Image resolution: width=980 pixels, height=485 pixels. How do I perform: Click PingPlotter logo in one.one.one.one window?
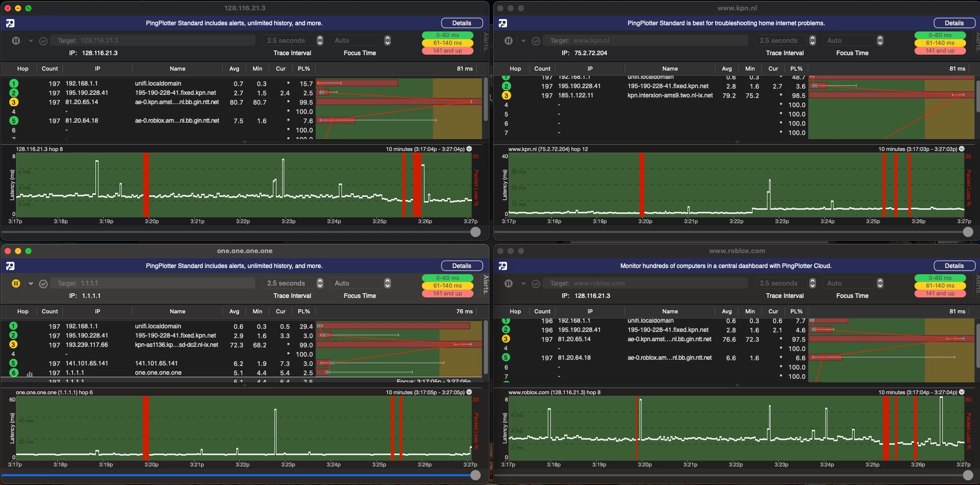click(x=10, y=266)
